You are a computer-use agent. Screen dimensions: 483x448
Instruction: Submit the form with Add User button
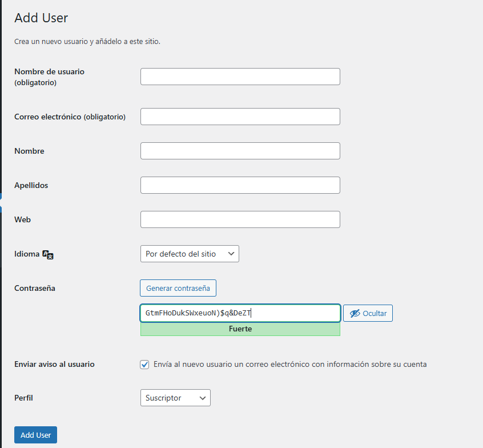click(x=35, y=435)
